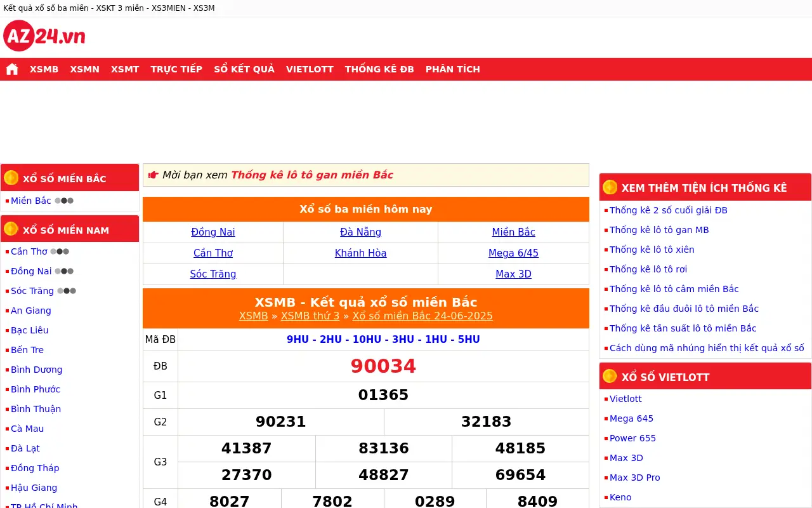The height and width of the screenshot is (508, 812).
Task: Select Cà Mau in the sidebar
Action: click(27, 429)
